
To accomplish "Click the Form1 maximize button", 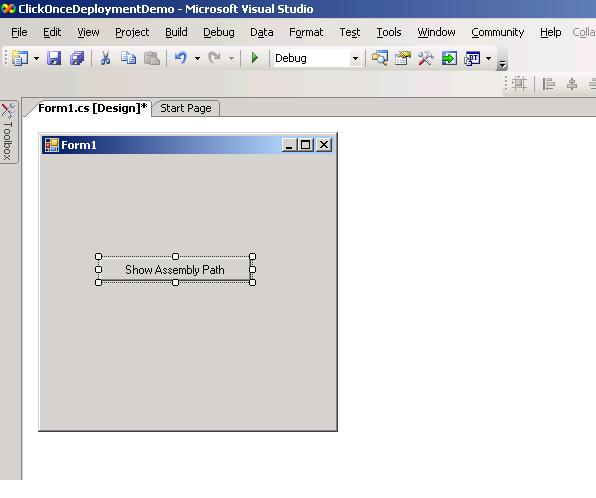I will pyautogui.click(x=305, y=145).
